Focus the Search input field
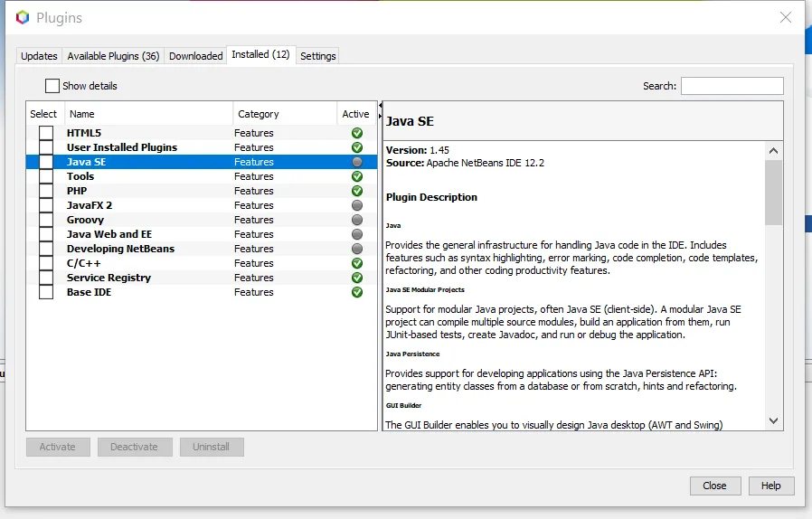812x519 pixels. click(732, 86)
